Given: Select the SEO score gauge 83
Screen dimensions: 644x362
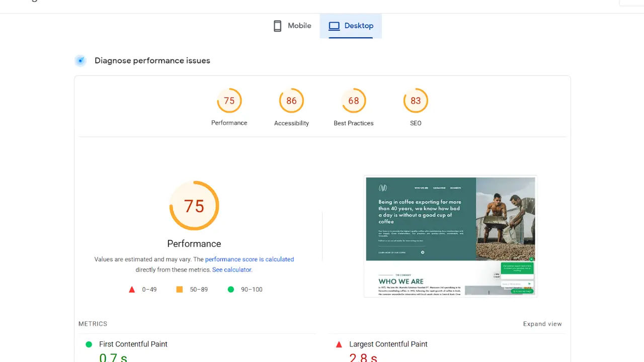Looking at the screenshot, I should [x=416, y=101].
